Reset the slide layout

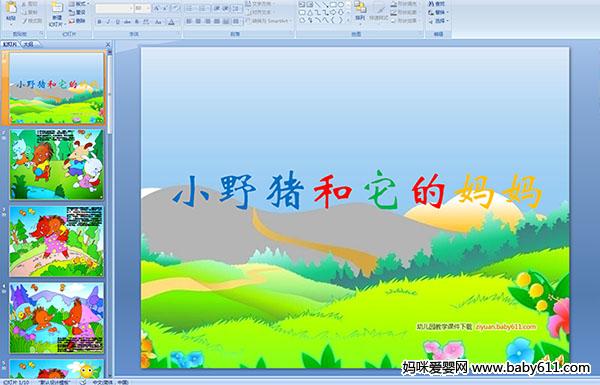(x=78, y=12)
